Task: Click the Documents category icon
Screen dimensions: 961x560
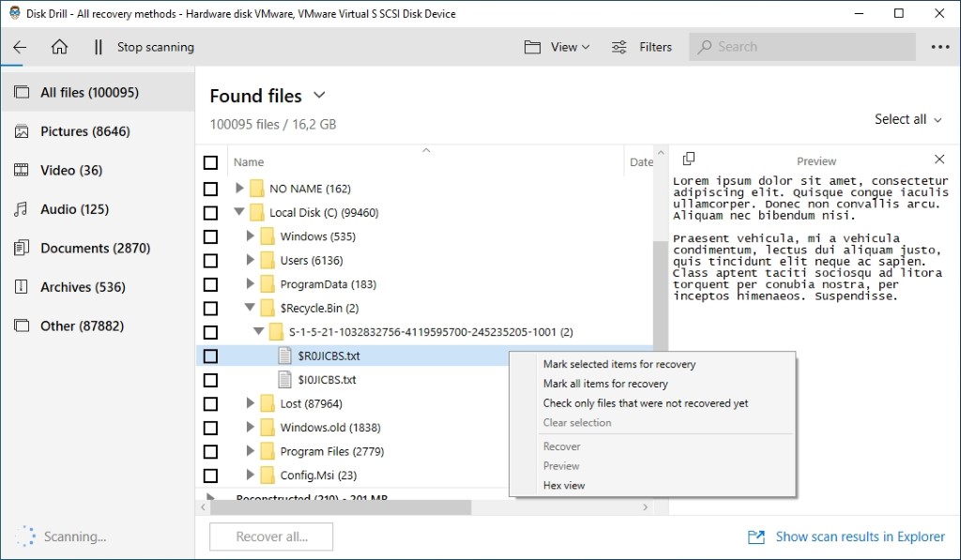Action: coord(22,249)
